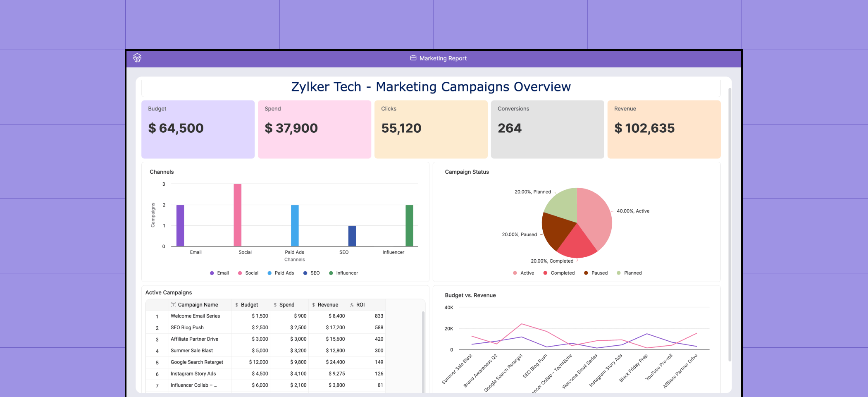The width and height of the screenshot is (868, 397).
Task: Click the Marketing Report title
Action: coord(443,58)
